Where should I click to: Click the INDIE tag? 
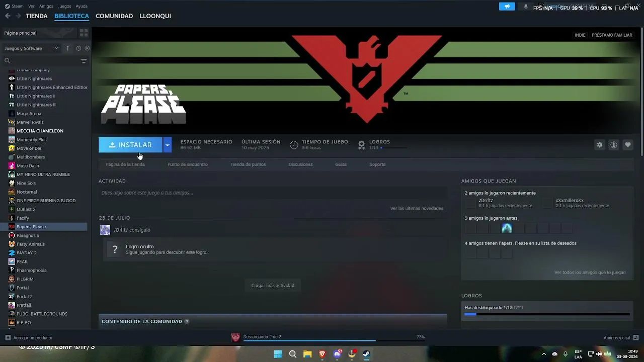tap(580, 35)
